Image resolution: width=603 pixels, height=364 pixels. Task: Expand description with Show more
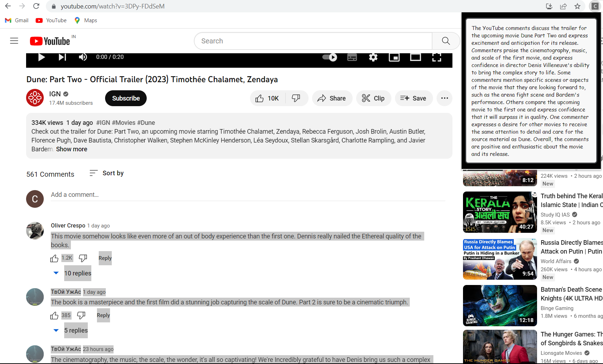pos(72,149)
